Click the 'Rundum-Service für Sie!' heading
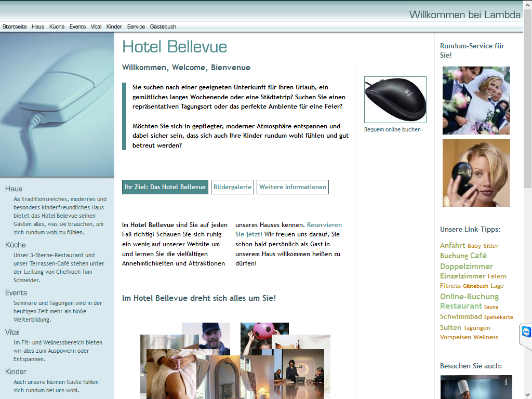 [x=472, y=50]
